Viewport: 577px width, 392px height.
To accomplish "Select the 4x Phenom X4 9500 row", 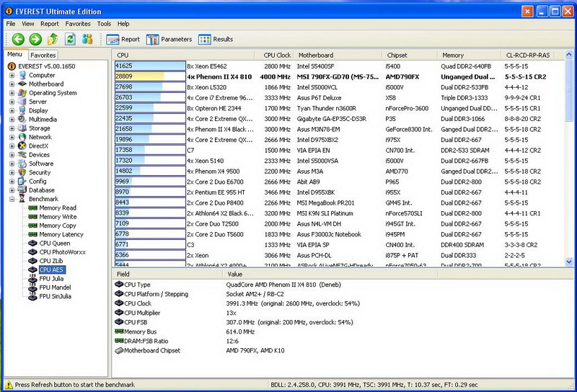I will pyautogui.click(x=338, y=171).
